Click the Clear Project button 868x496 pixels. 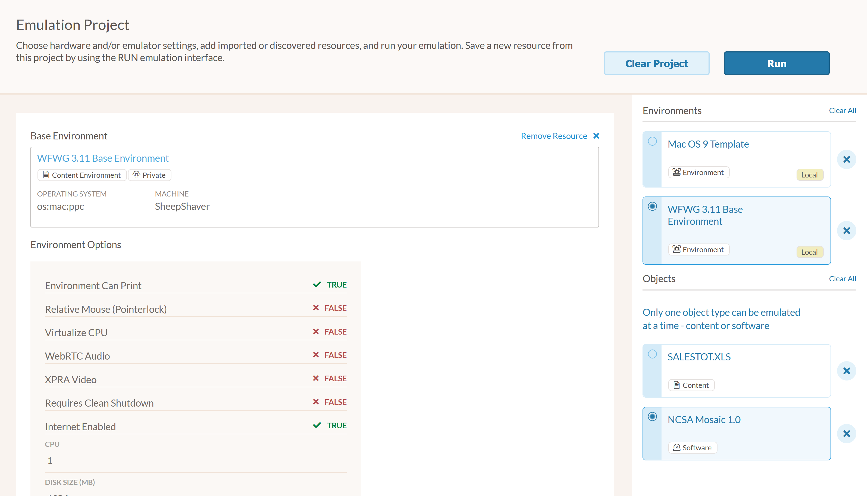[x=656, y=63]
